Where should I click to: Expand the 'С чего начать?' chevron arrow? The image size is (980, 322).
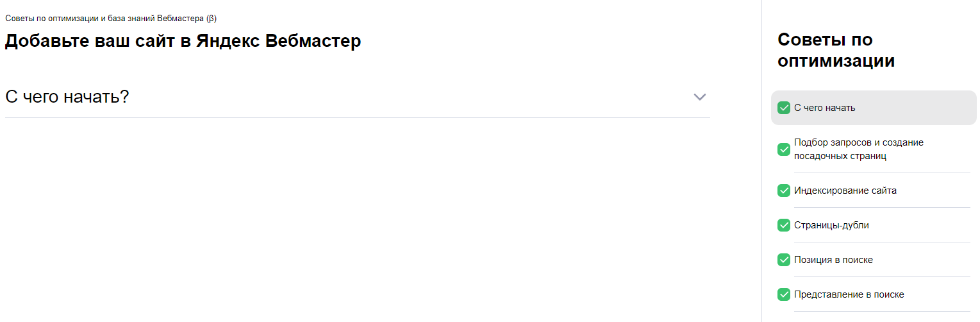(699, 97)
